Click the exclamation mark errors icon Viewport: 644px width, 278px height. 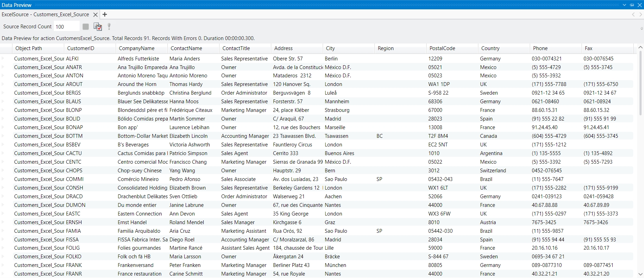click(109, 27)
